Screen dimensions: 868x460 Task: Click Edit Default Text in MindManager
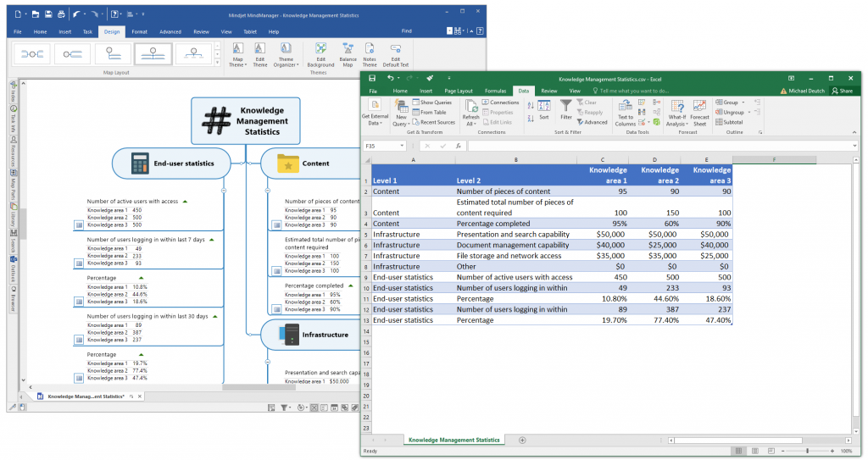395,55
